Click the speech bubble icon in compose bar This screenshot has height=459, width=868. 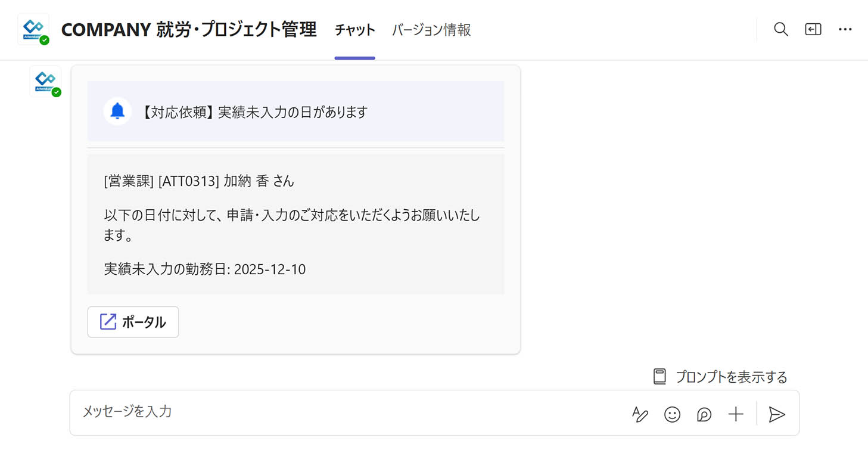click(704, 414)
